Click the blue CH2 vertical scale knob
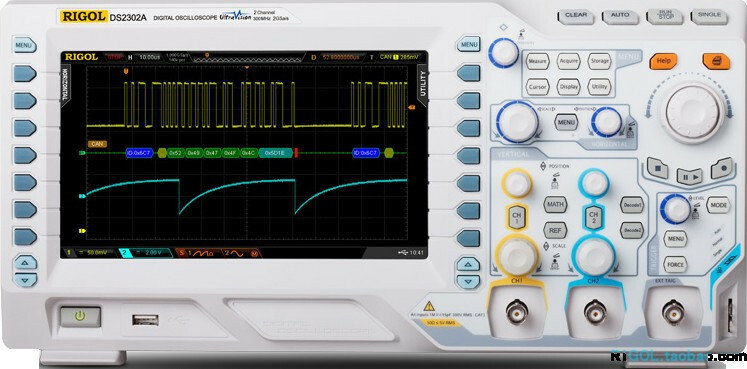Screen dimensions: 747x369 593,256
